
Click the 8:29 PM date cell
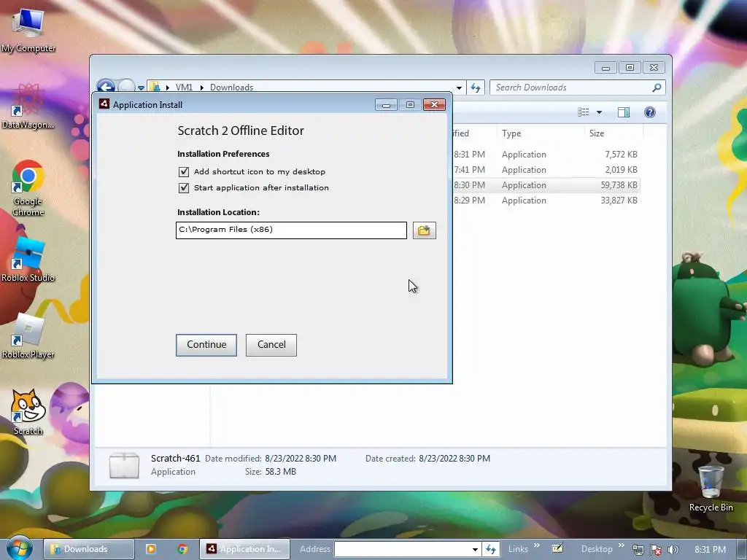click(x=469, y=201)
